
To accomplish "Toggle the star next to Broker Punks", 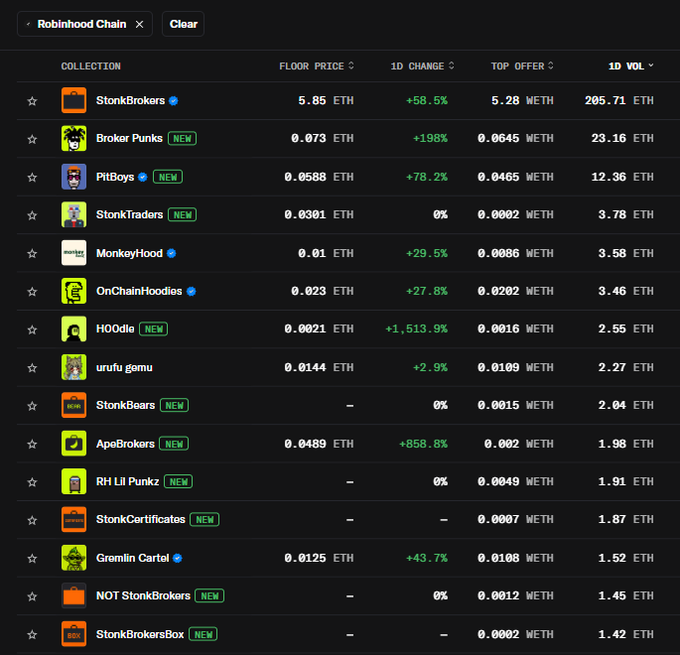I will pyautogui.click(x=32, y=139).
